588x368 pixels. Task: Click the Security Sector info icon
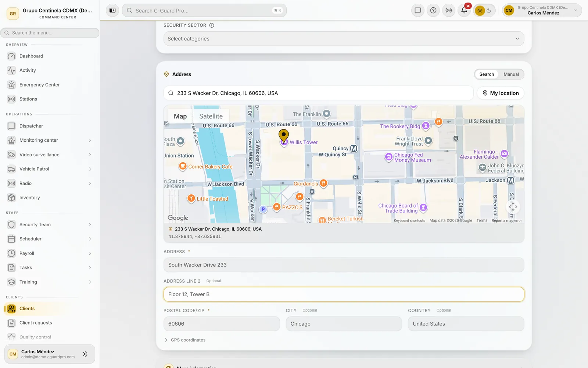[x=212, y=25]
